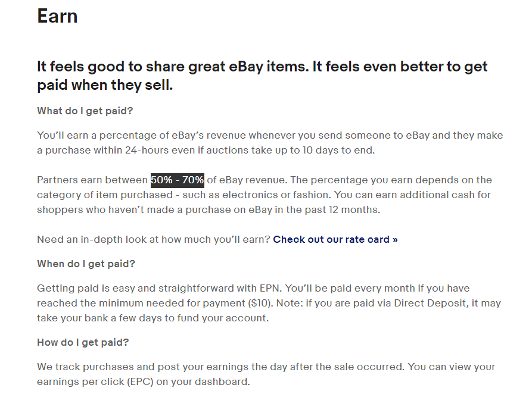This screenshot has width=532, height=413.
Task: Click the '(EPC)' abbreviation in the last paragraph
Action: [x=141, y=381]
